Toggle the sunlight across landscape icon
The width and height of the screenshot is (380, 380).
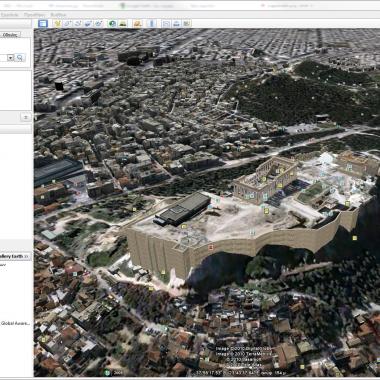pyautogui.click(x=123, y=23)
